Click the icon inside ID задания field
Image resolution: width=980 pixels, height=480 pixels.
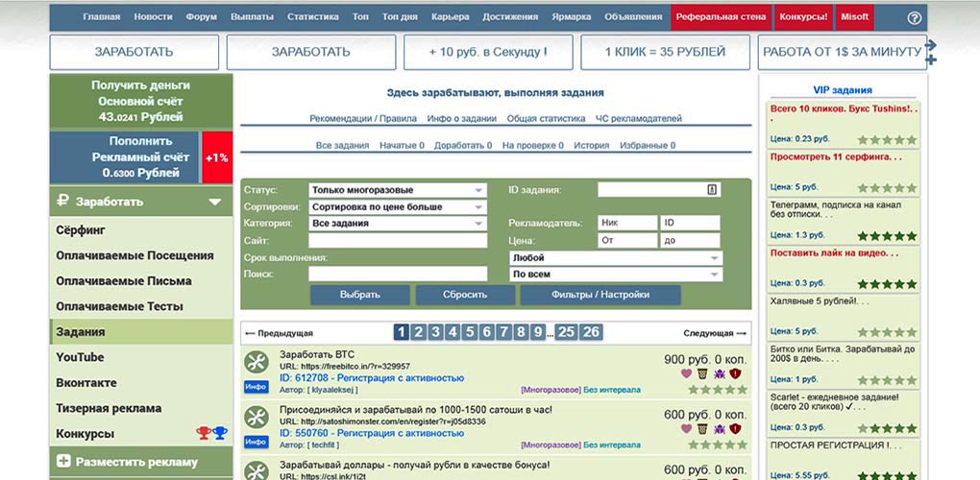[x=712, y=189]
